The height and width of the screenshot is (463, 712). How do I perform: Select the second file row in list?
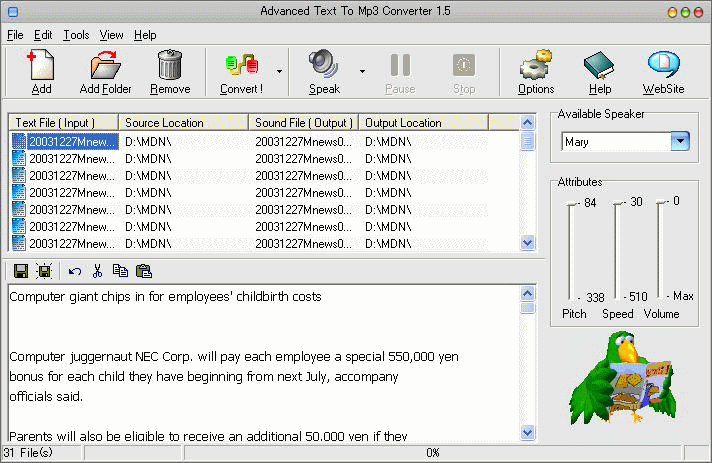click(249, 159)
